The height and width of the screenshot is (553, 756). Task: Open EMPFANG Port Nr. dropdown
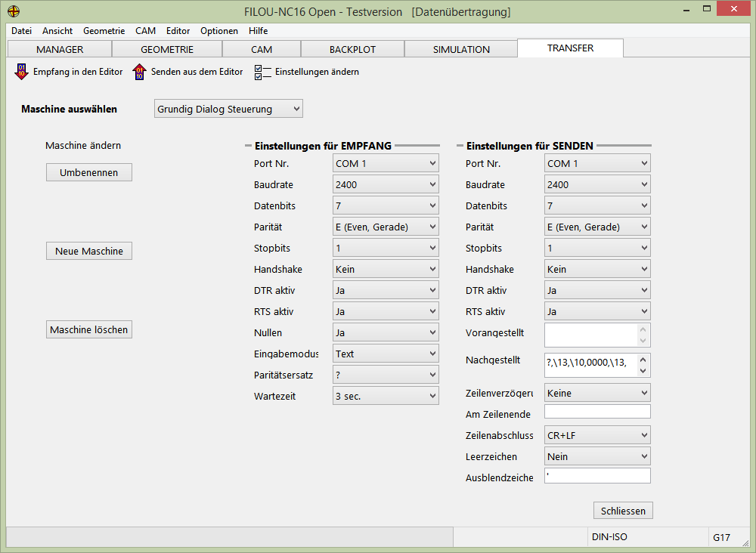386,163
